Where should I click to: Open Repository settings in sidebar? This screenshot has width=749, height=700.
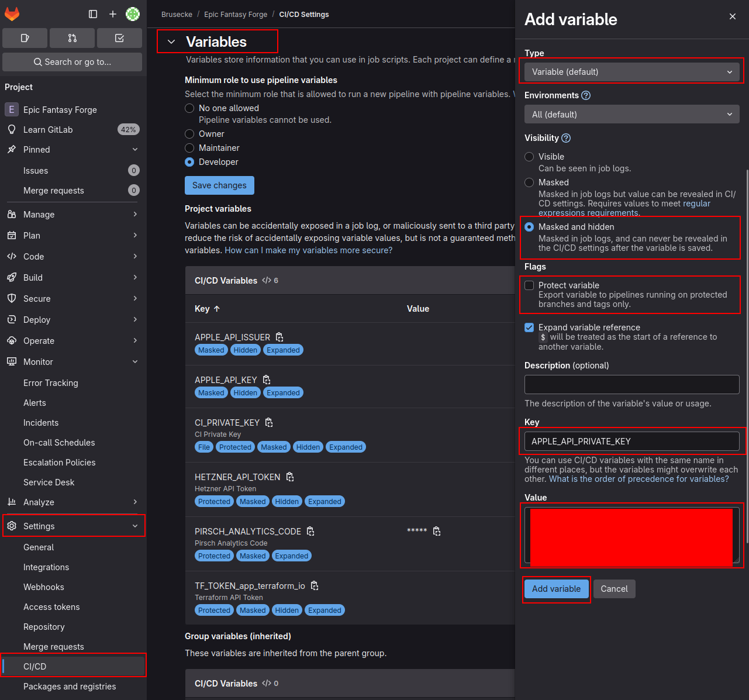[x=73, y=627]
